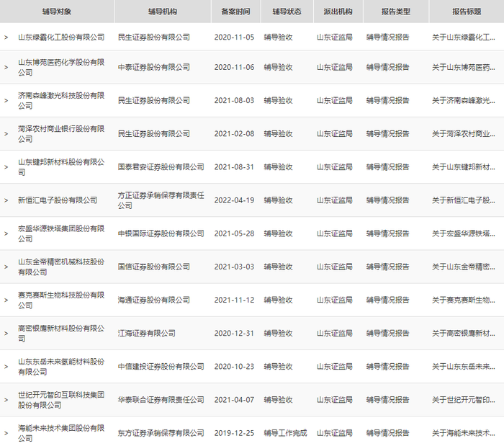Expand the 山东东岳未来氢能材料 row arrow
The width and height of the screenshot is (504, 446).
[6, 367]
